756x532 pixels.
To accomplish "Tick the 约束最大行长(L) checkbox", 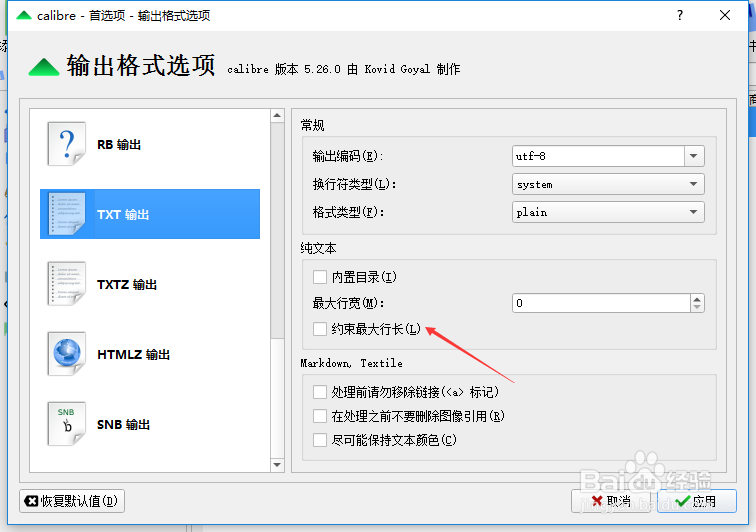I will click(x=320, y=329).
